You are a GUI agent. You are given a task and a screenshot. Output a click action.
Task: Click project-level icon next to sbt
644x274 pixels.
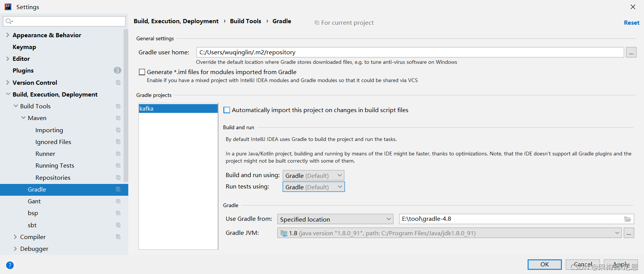(x=118, y=225)
